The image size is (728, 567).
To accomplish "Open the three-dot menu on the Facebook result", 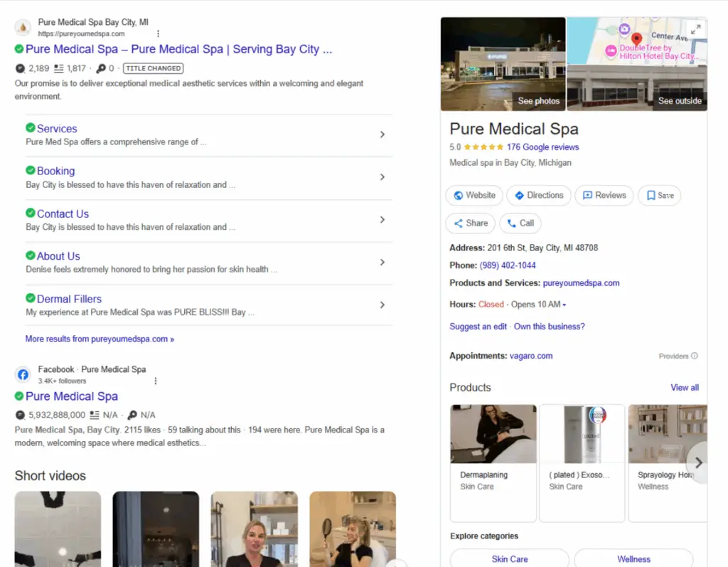I will point(156,381).
